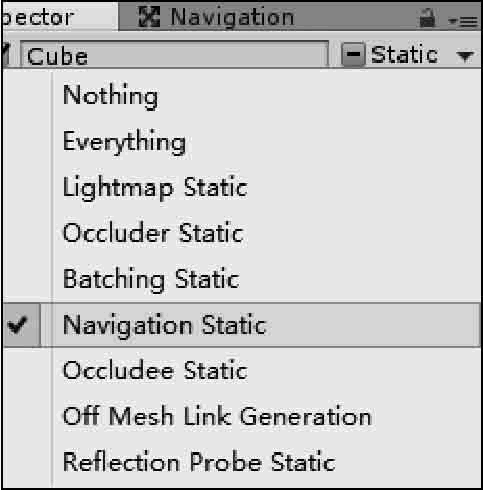Click the Static label text

(x=404, y=55)
